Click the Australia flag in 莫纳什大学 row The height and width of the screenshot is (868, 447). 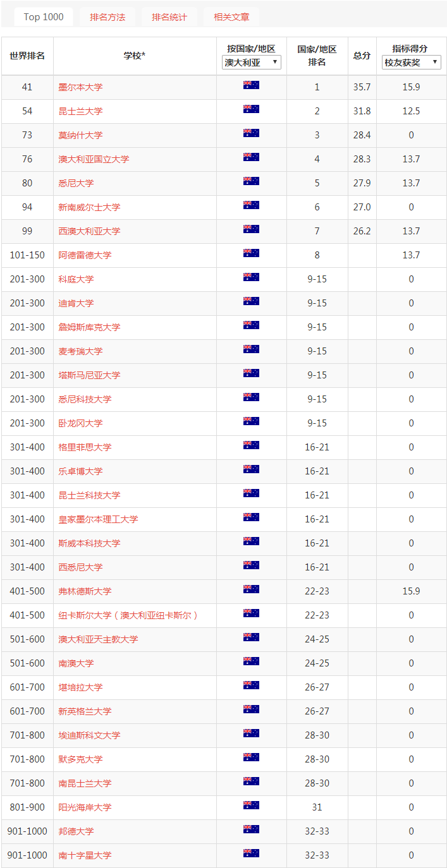251,133
